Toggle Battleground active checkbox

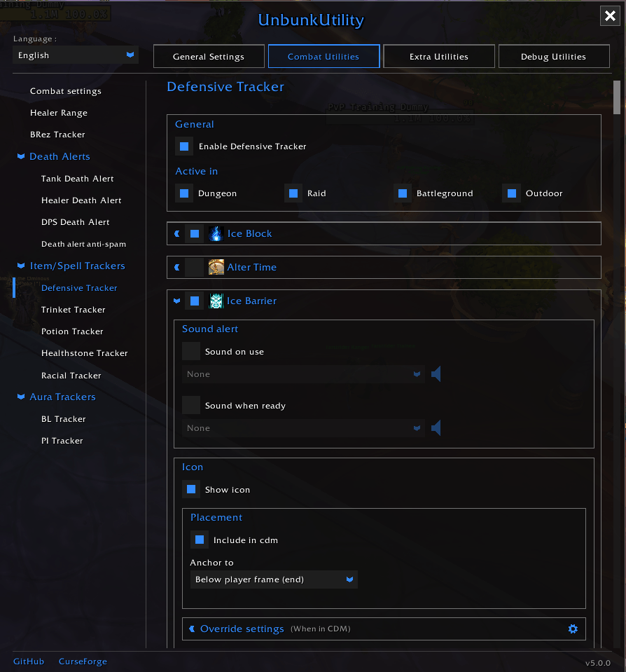[403, 193]
